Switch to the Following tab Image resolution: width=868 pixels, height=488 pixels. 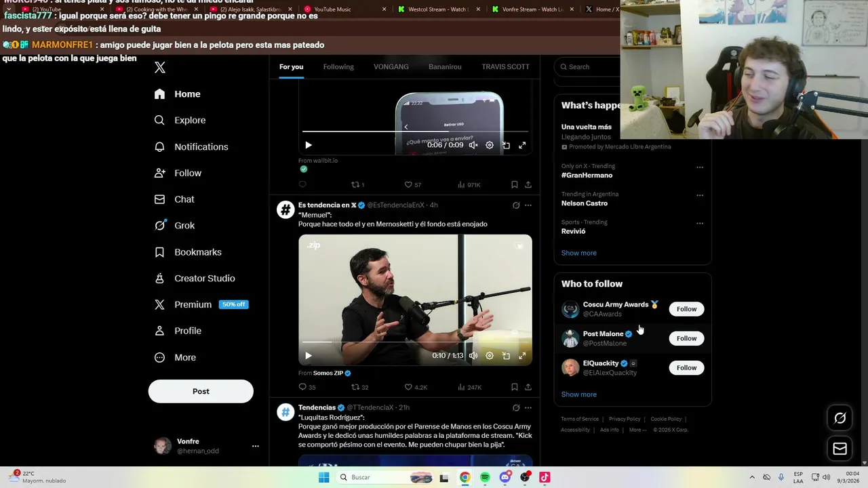click(338, 66)
